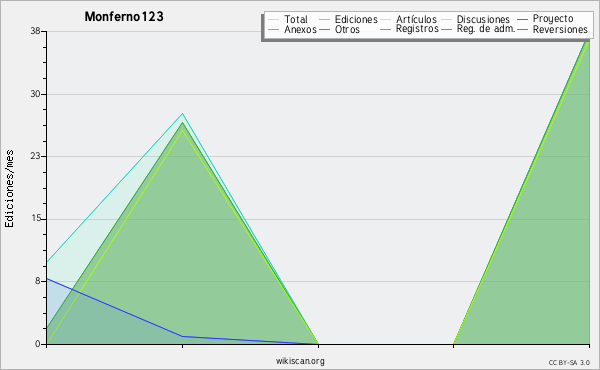Click the y-axis label 30
This screenshot has height=370, width=600.
coord(36,94)
